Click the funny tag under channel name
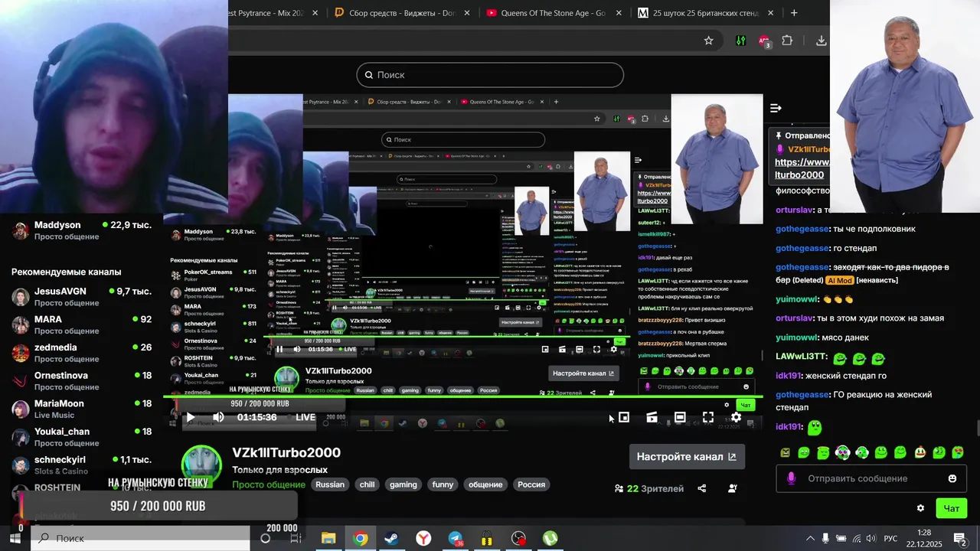 click(443, 484)
